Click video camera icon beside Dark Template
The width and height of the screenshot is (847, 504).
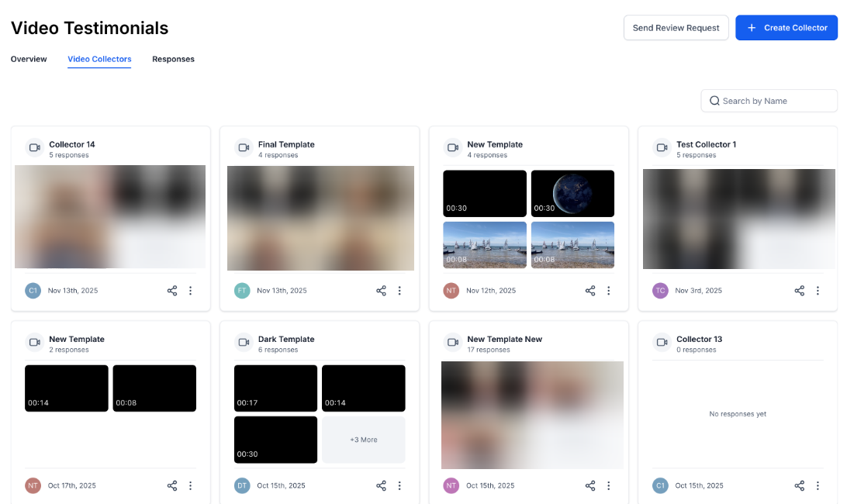(244, 342)
